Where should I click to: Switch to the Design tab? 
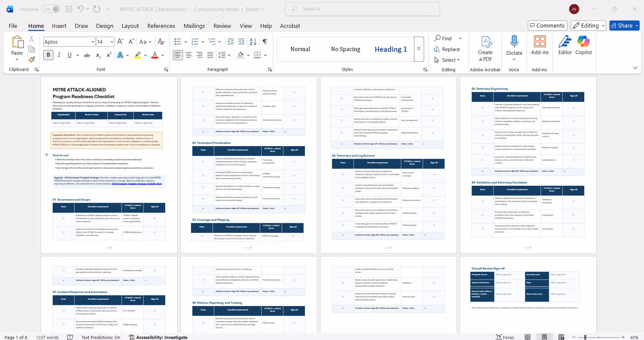(x=104, y=26)
